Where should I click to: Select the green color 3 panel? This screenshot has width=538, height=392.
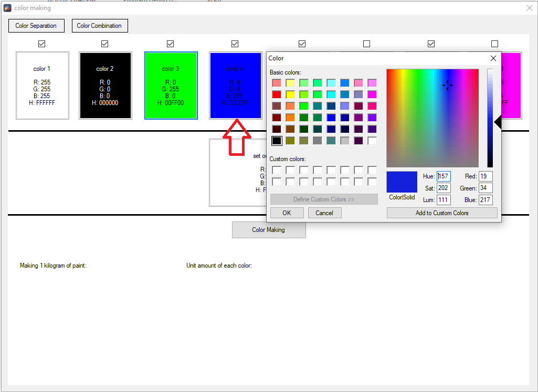[x=171, y=86]
